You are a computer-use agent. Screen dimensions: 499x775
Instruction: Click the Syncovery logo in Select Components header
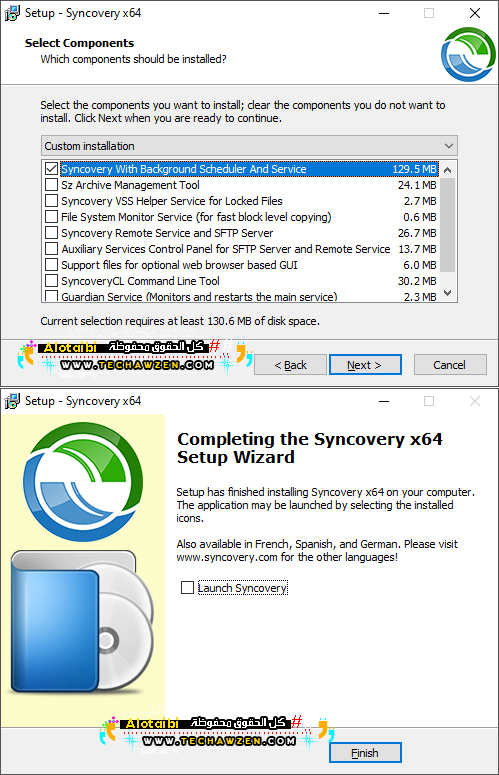coord(468,55)
